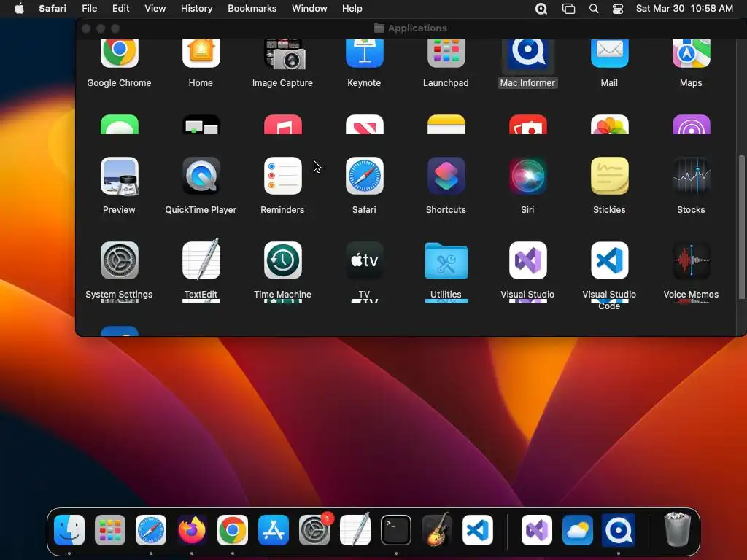
Task: Open Launchpad from the Dock
Action: pyautogui.click(x=110, y=530)
